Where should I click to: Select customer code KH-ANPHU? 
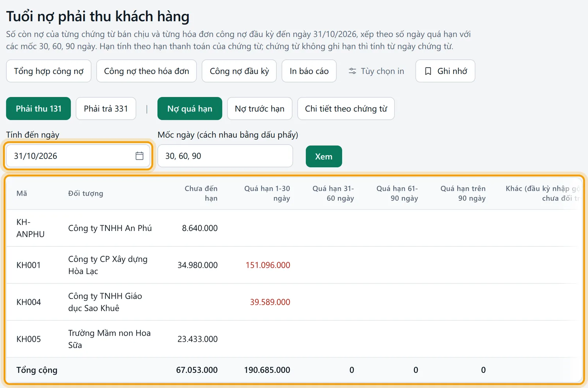tap(31, 228)
